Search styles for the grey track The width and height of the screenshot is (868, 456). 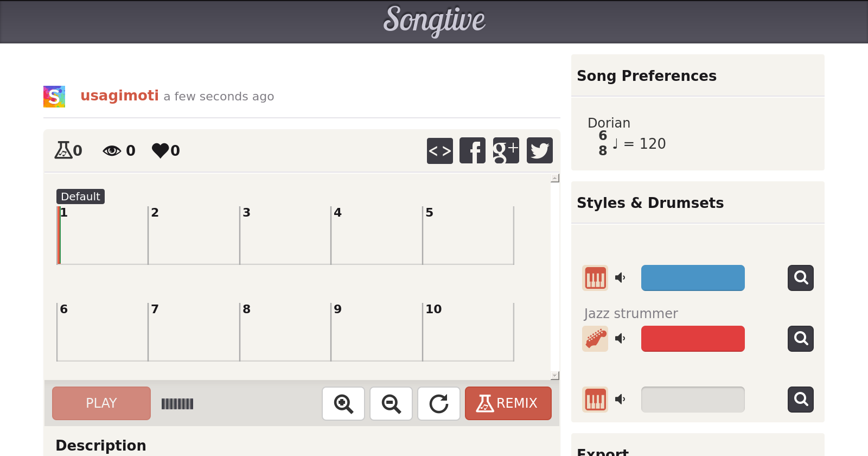coord(801,400)
